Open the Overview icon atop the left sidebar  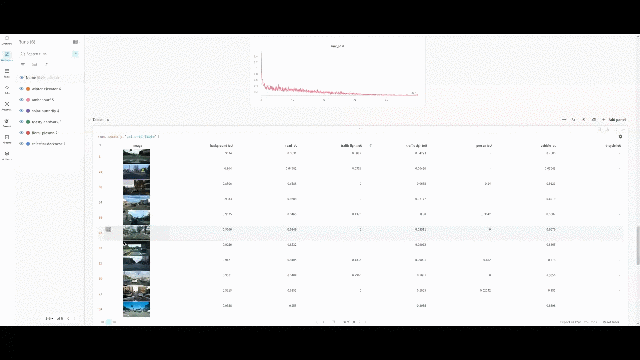7,40
